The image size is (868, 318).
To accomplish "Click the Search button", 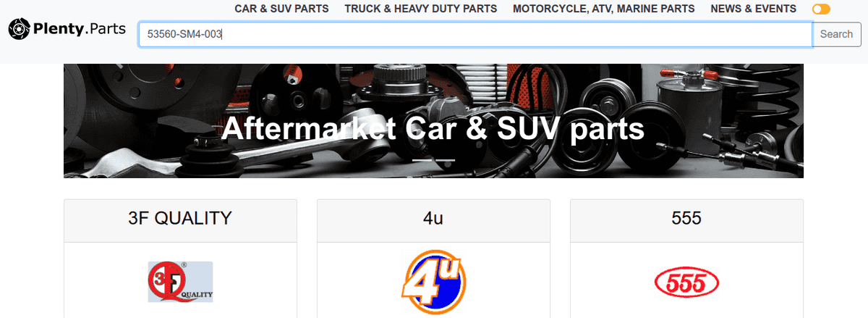I will pyautogui.click(x=836, y=34).
